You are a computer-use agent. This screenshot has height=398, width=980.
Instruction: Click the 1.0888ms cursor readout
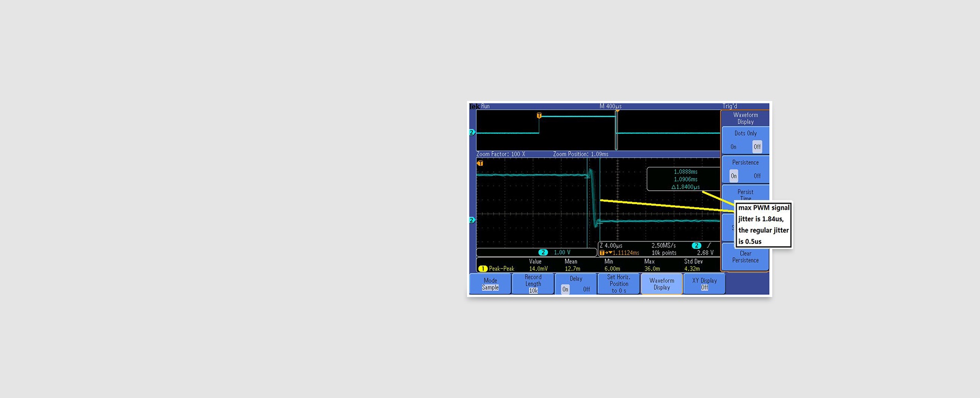click(x=685, y=172)
